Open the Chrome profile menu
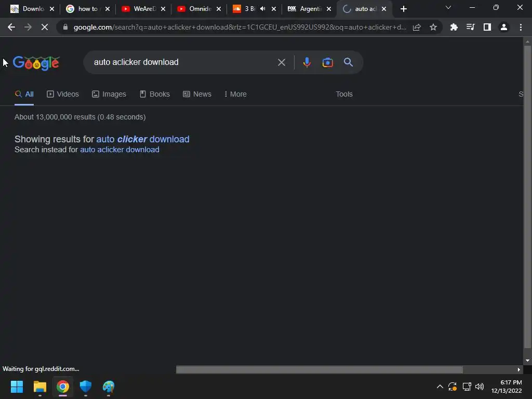Viewport: 532px width, 399px height. [x=504, y=27]
